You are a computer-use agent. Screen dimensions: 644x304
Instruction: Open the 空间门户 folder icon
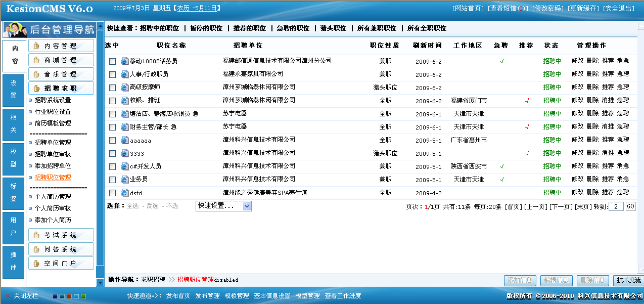tap(37, 263)
